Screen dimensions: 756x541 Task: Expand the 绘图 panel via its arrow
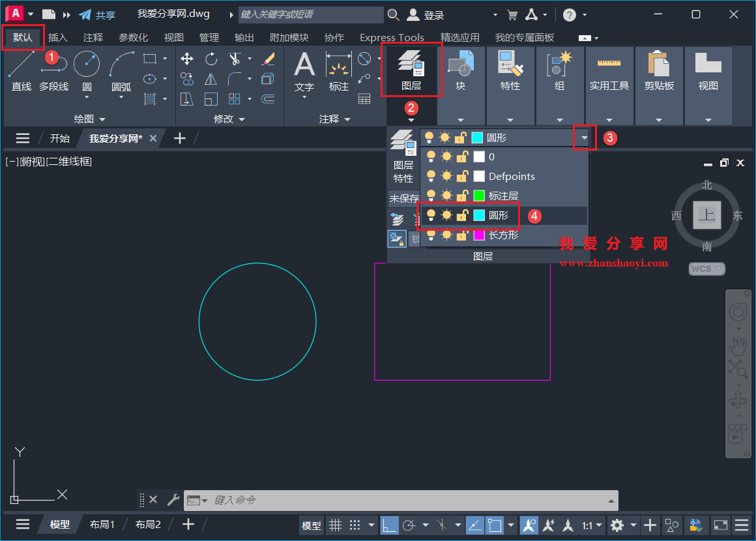pos(103,119)
